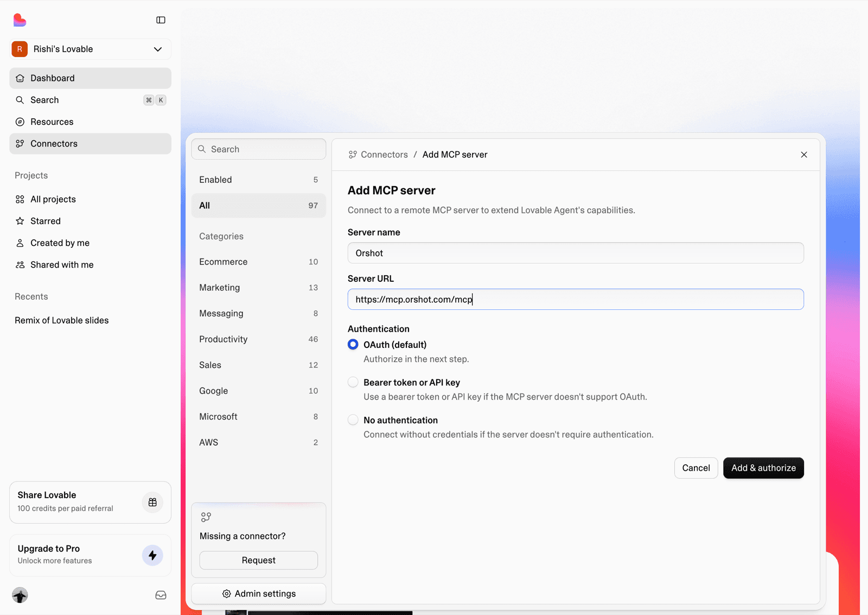Click the Lovable heart logo
The width and height of the screenshot is (868, 615).
tap(20, 20)
